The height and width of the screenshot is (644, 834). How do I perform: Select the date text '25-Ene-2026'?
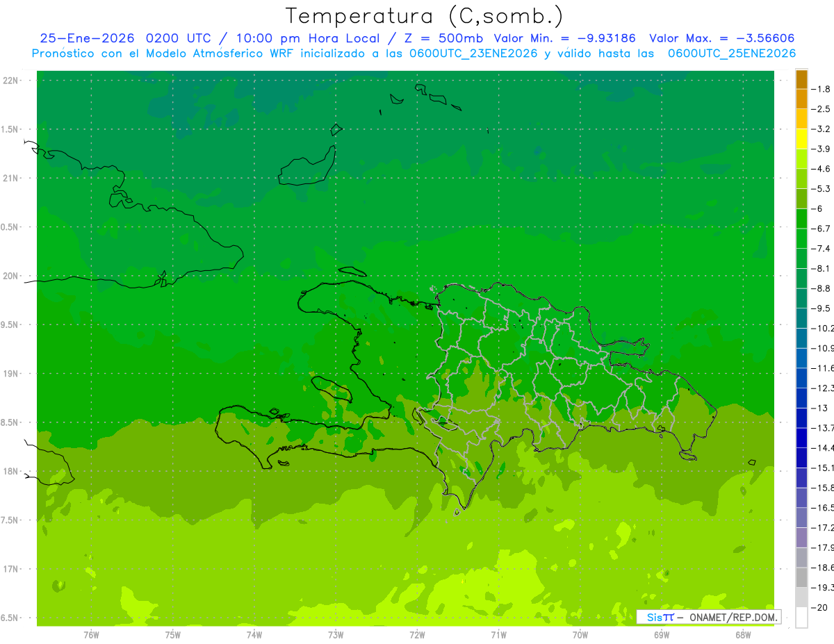click(x=88, y=38)
